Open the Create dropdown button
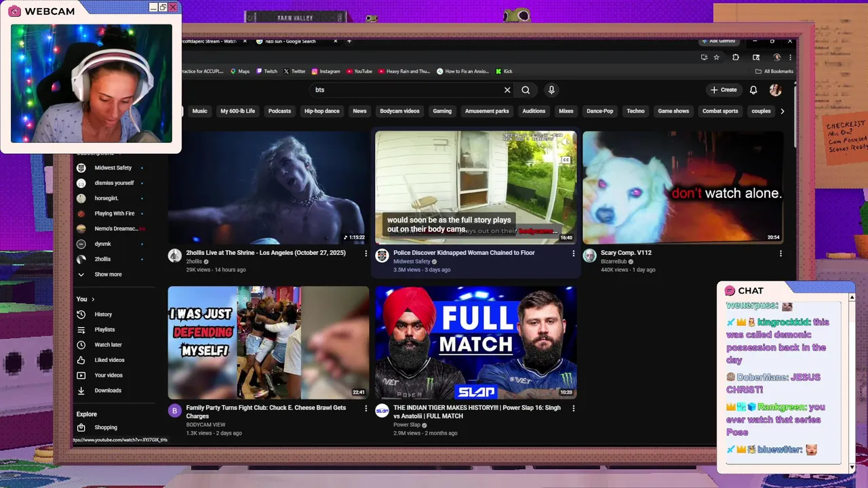Screen dimensions: 868x488 point(724,90)
